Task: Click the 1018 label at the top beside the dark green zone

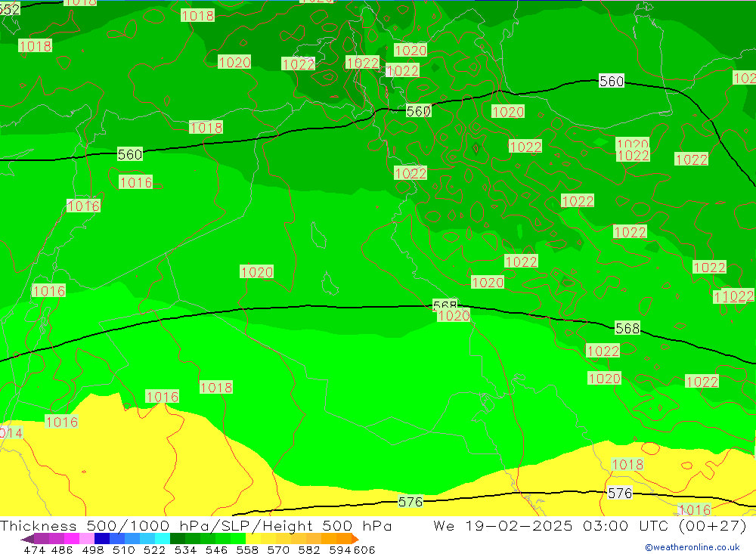Action: (x=197, y=16)
